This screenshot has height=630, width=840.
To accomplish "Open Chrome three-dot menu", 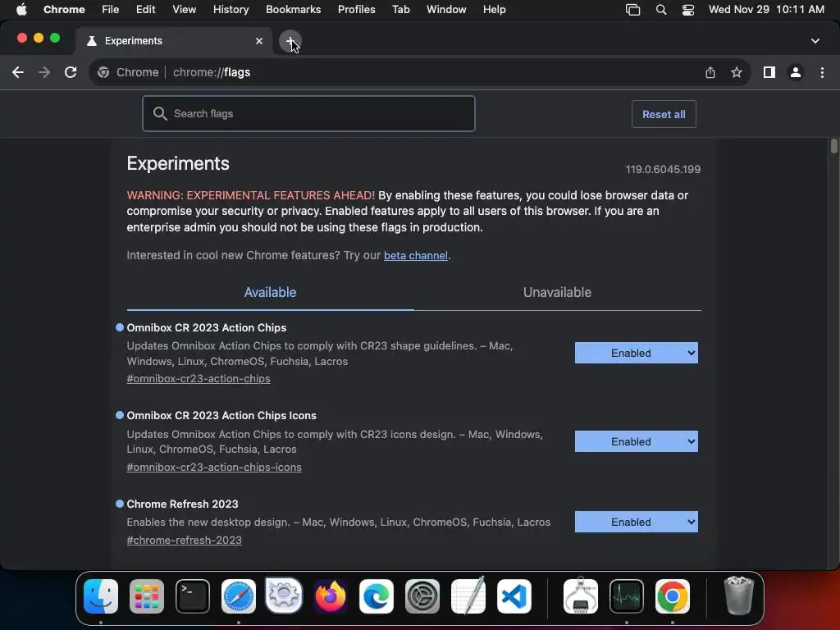I will [822, 72].
